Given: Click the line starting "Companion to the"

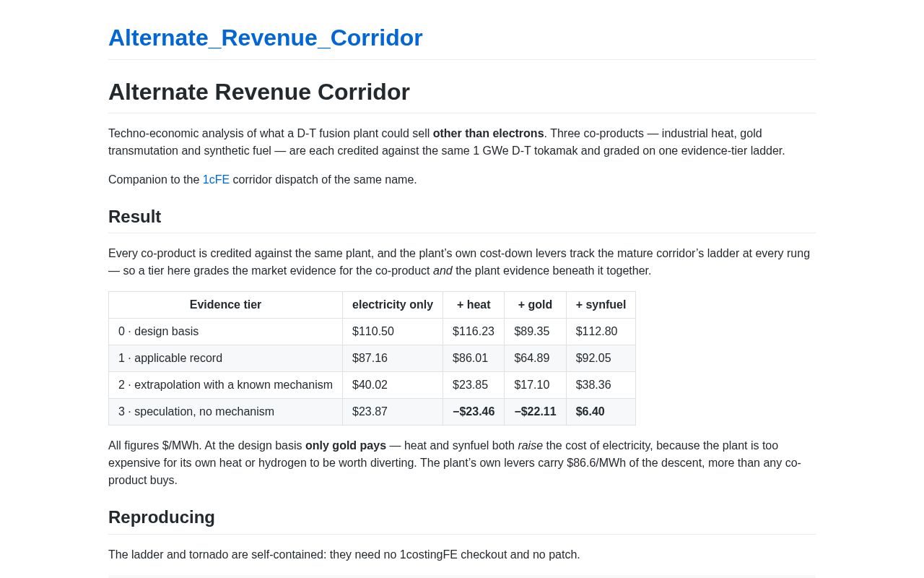Looking at the screenshot, I should [x=263, y=180].
